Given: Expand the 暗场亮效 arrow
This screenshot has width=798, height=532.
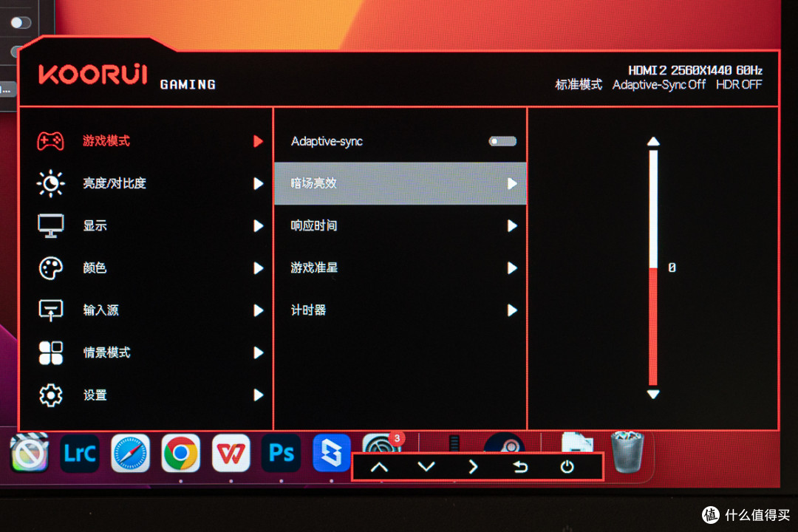Looking at the screenshot, I should pos(512,183).
